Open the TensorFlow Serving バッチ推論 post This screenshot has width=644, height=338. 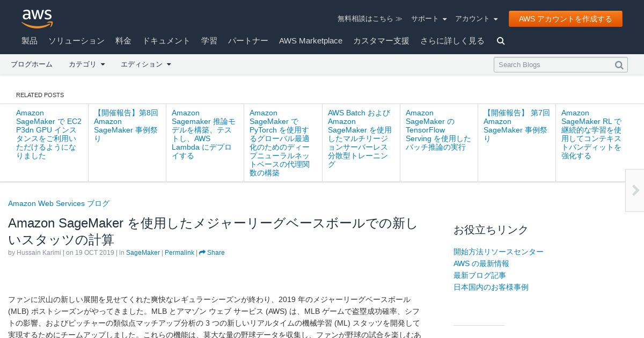click(x=438, y=130)
